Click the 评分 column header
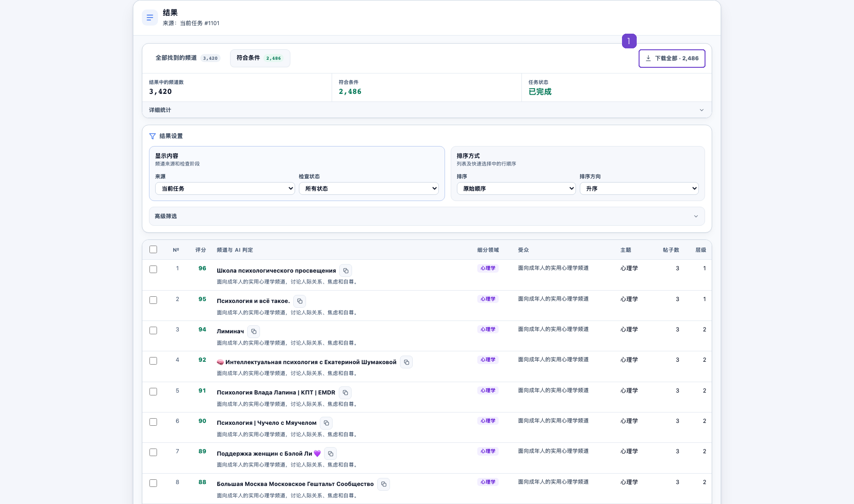 pos(201,250)
